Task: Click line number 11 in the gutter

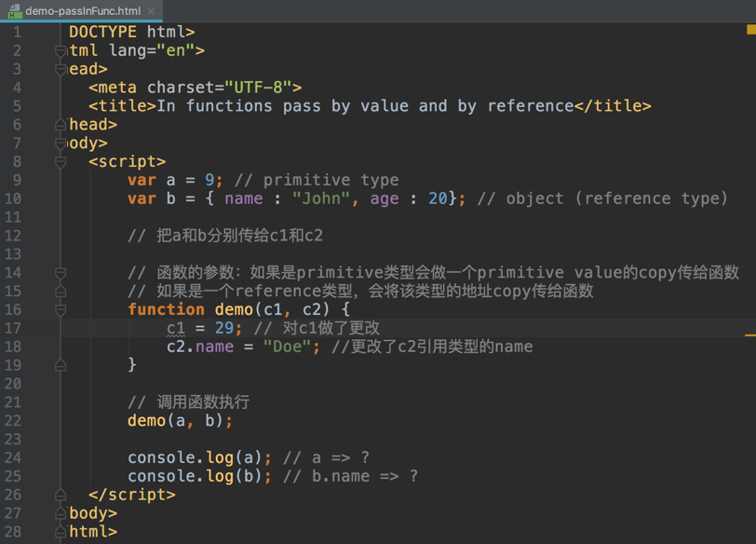Action: [x=13, y=217]
